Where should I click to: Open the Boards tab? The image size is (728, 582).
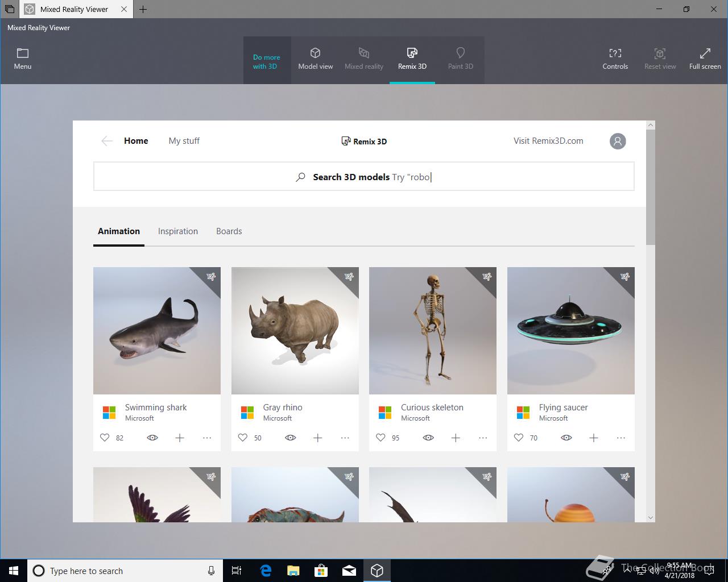[x=229, y=231]
